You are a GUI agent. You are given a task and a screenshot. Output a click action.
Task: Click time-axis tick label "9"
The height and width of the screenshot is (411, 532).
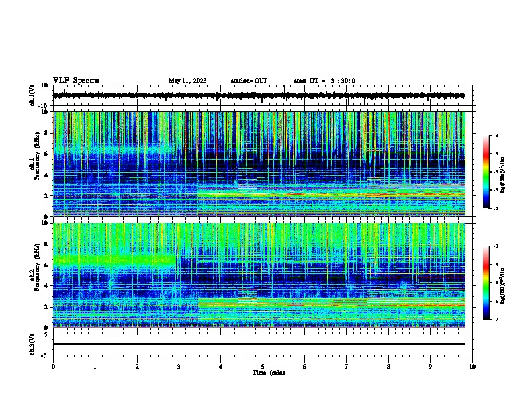[x=430, y=367]
